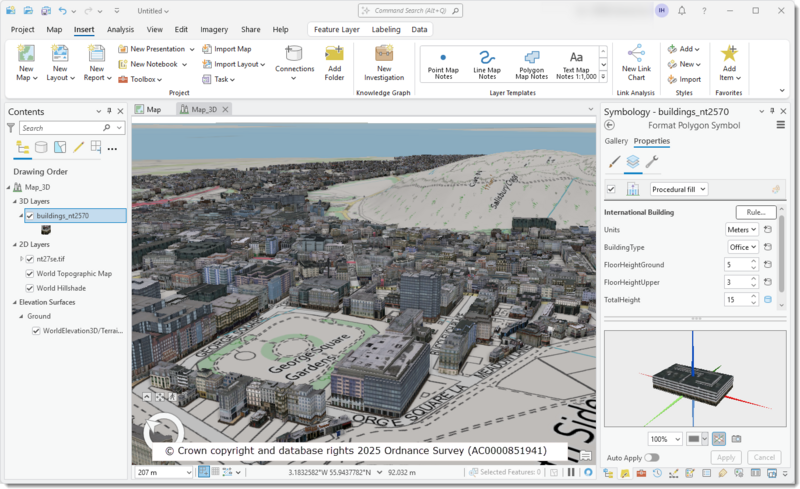800x489 pixels.
Task: Expand the nt27se.tif layer
Action: point(21,259)
